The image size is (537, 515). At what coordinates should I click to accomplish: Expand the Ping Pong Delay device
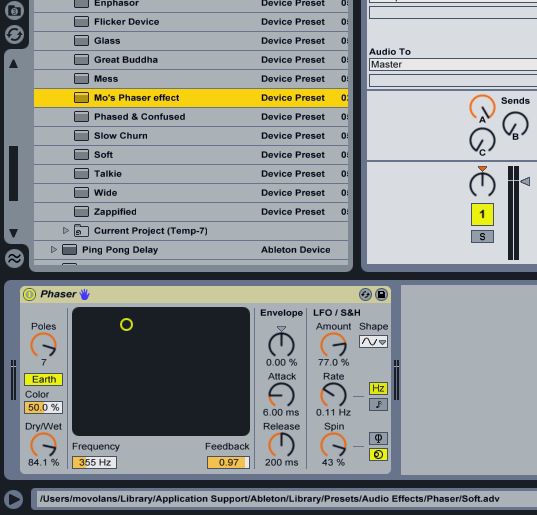[x=53, y=249]
